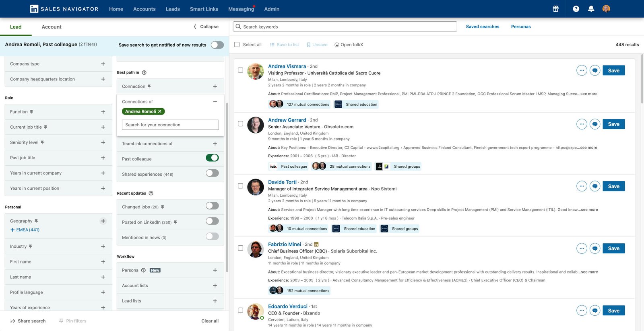Message Davide Torti via the chat icon
Screen dimensions: 644x331
click(595, 186)
